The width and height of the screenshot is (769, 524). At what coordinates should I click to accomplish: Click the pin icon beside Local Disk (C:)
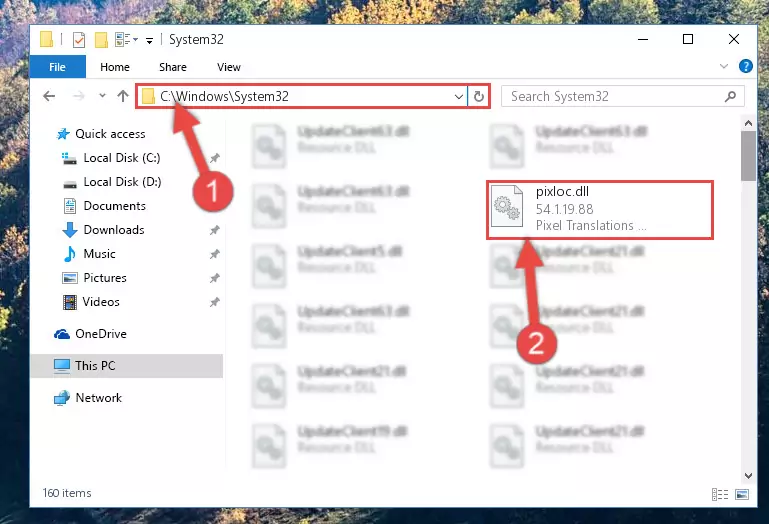(x=214, y=158)
